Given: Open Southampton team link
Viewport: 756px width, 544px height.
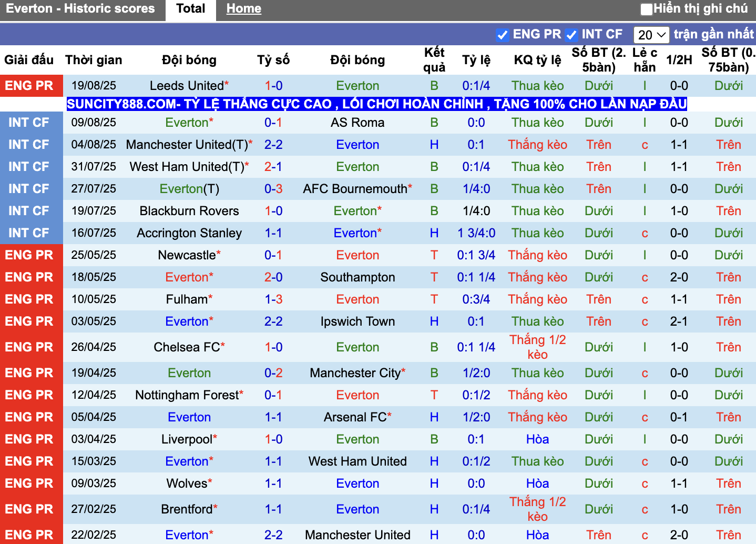Looking at the screenshot, I should [357, 277].
